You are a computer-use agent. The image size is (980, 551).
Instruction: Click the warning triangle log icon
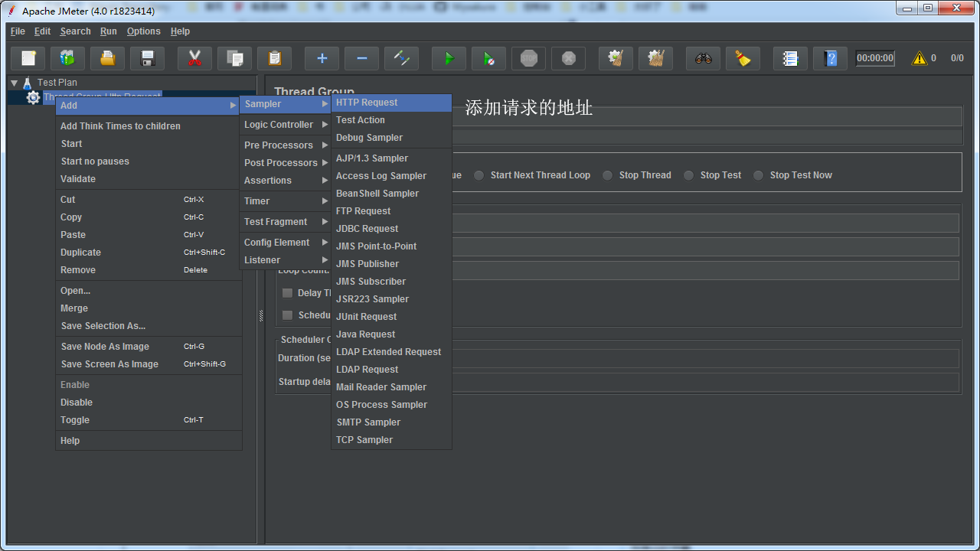(x=920, y=58)
